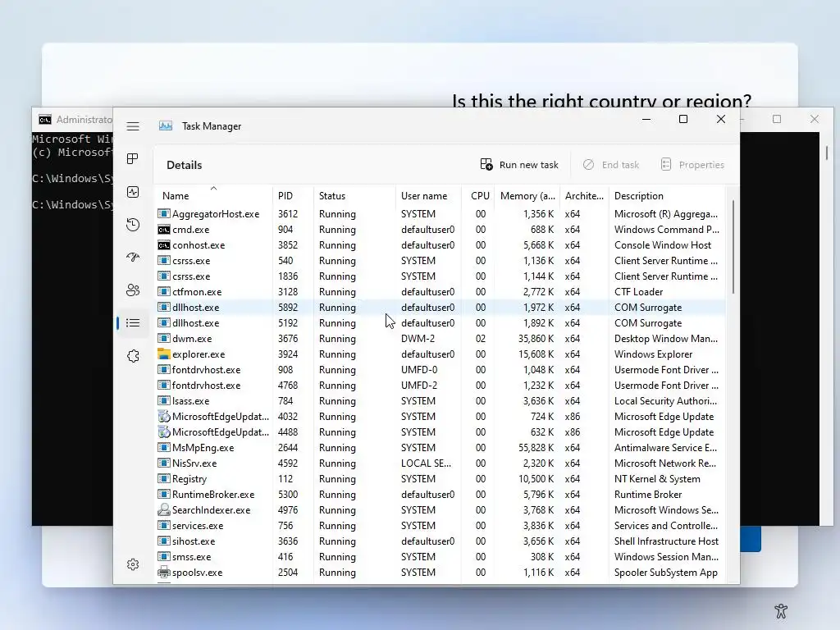The height and width of the screenshot is (630, 840).
Task: Click DWM-2 user name cell
Action: [418, 339]
